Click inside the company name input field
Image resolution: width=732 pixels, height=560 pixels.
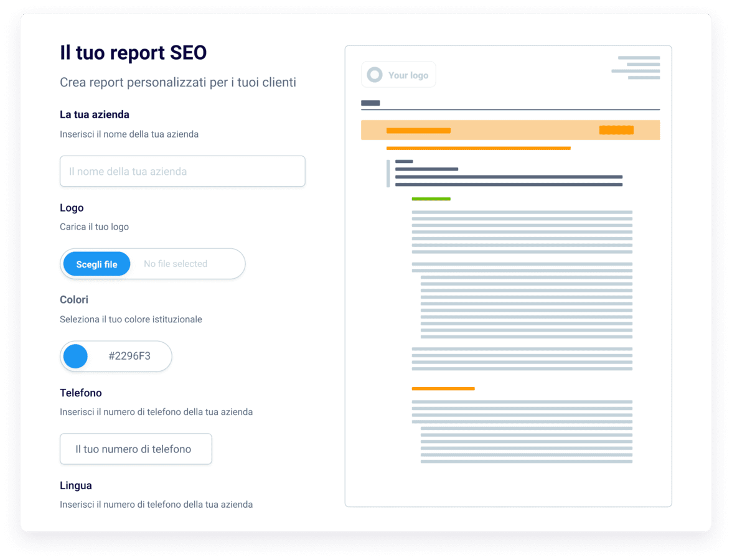click(x=182, y=171)
